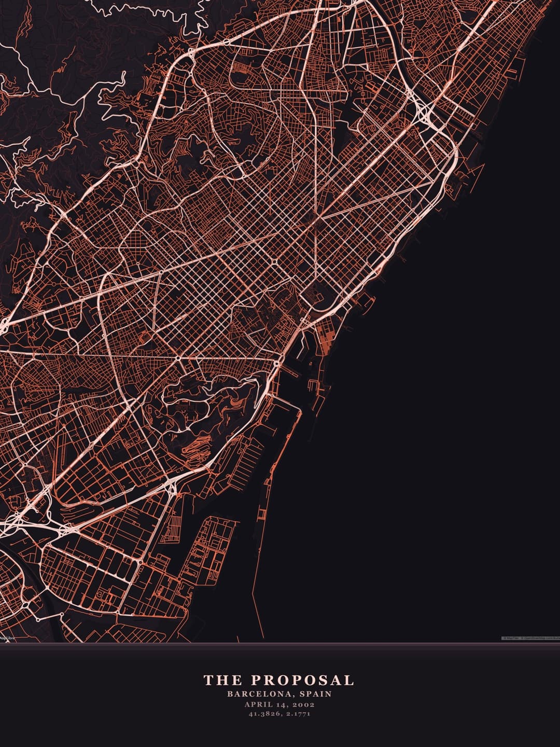The image size is (560, 747).
Task: Click the Plaça d'Espanya roundabout west of Montjuïc
Action: [x=178, y=358]
